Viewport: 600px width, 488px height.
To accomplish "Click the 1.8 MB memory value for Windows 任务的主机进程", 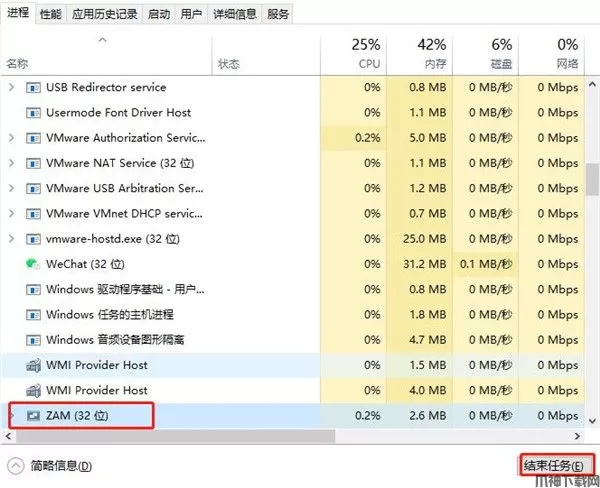I will 427,315.
